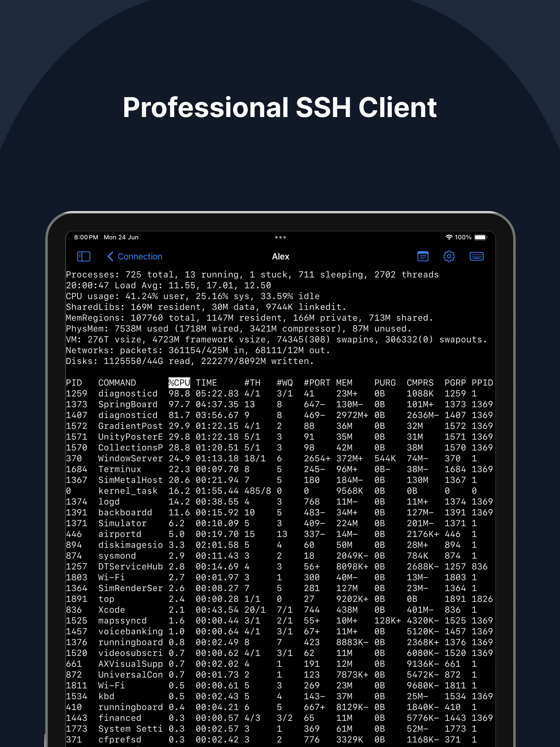Open the snippets panel icon
Image resolution: width=560 pixels, height=747 pixels.
click(x=423, y=256)
